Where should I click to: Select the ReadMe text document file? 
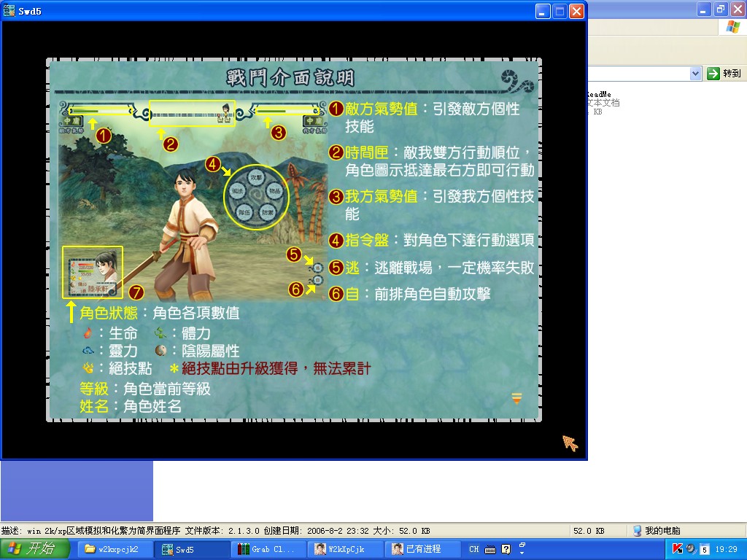[x=603, y=102]
